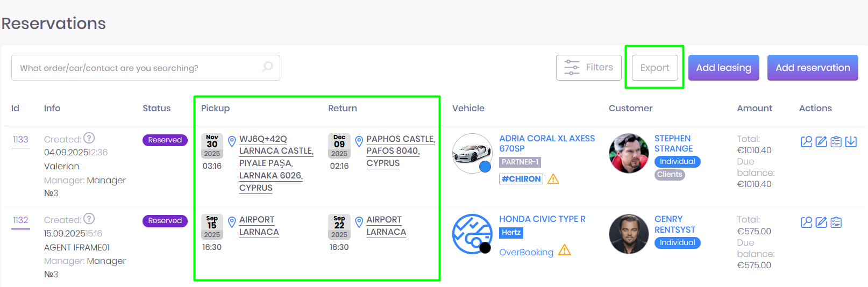Click help question mark beside Created for 1133
This screenshot has height=287, width=868.
pos(89,138)
